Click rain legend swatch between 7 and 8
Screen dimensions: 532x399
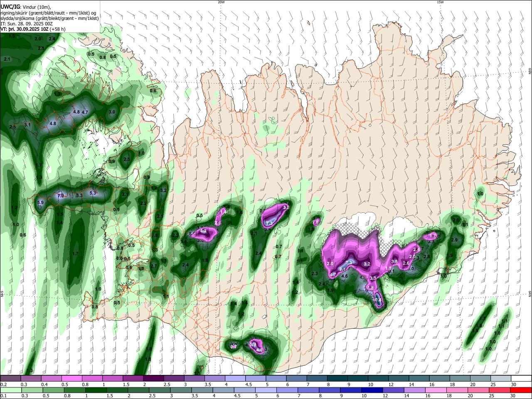pyautogui.click(x=309, y=390)
